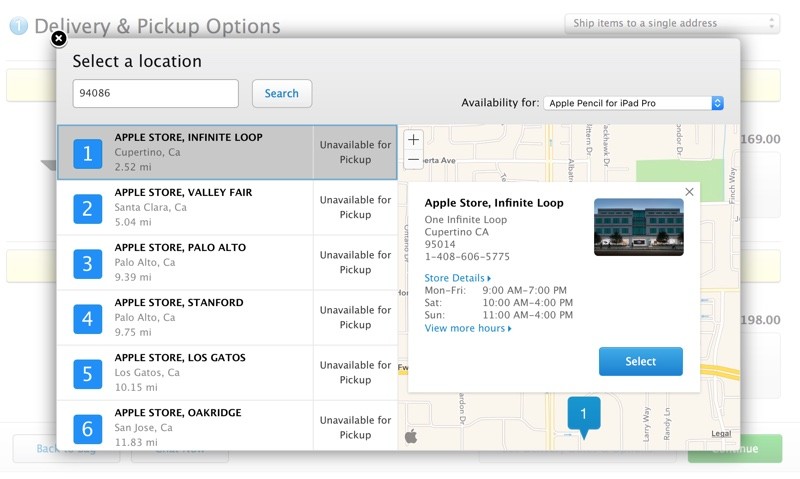The width and height of the screenshot is (800, 479).
Task: Open the Availability for dropdown
Action: click(x=634, y=103)
